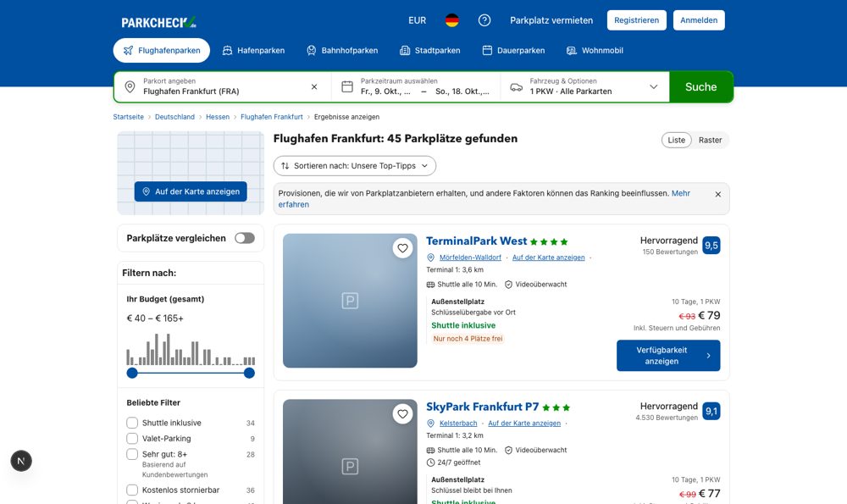
Task: Click Verfügbarkeit anzeigen for TerminalPark West
Action: (x=668, y=356)
